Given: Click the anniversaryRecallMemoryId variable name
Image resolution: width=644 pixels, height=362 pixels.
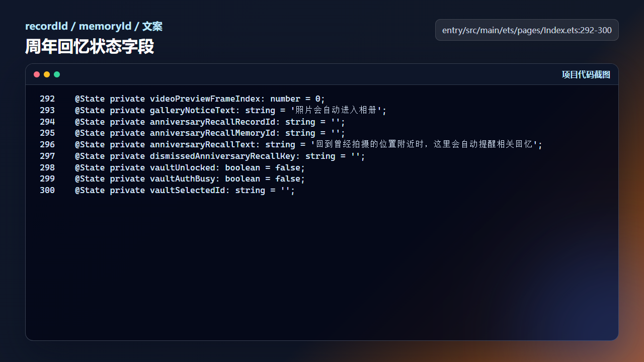Looking at the screenshot, I should point(212,133).
